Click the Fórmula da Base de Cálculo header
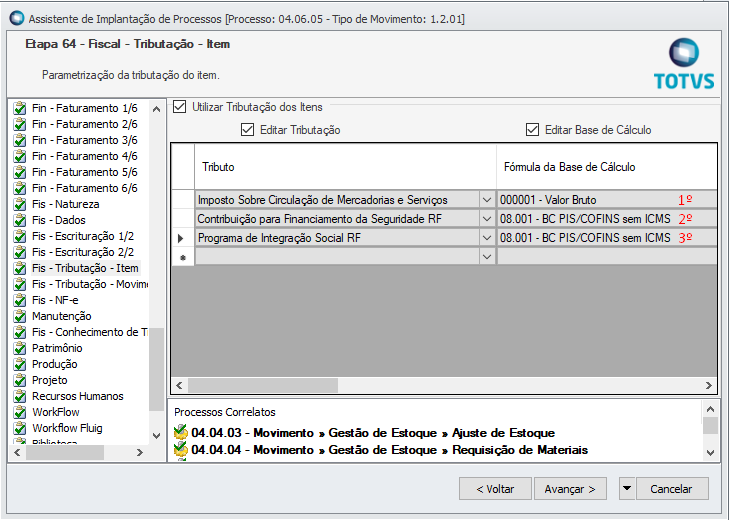Viewport: 729px width, 520px height. point(607,167)
